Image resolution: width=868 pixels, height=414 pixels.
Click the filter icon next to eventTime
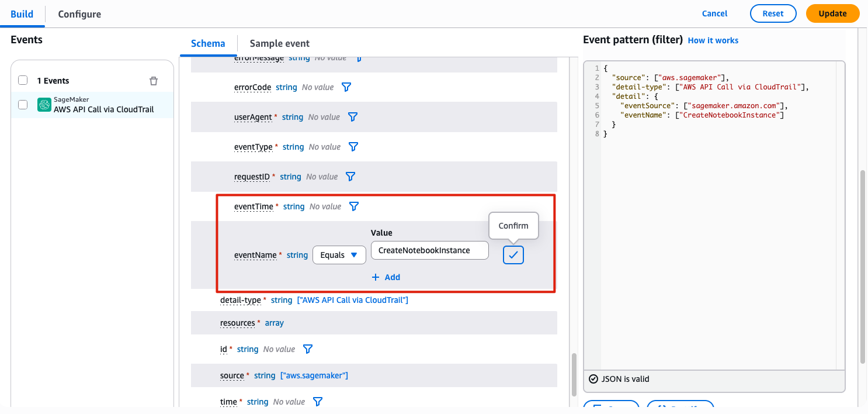[x=354, y=206]
